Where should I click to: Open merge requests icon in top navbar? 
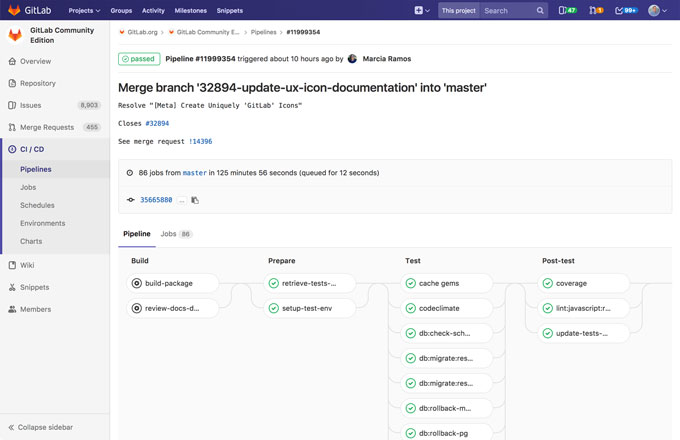pyautogui.click(x=596, y=10)
